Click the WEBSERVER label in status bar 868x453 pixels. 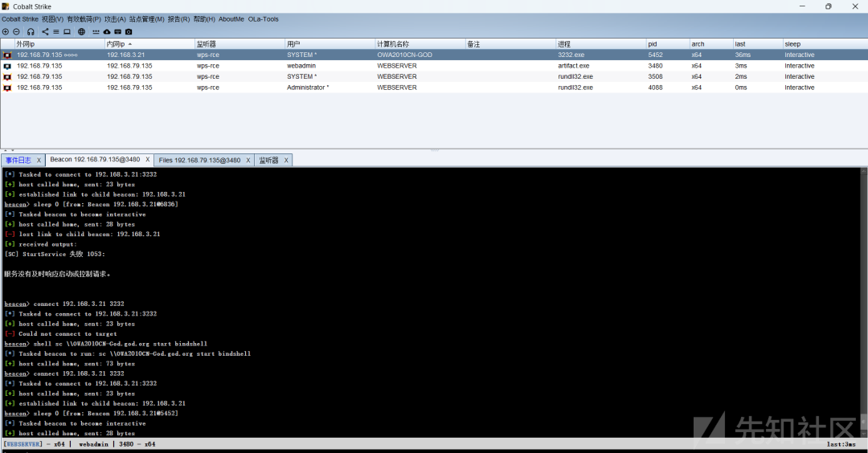click(x=23, y=444)
